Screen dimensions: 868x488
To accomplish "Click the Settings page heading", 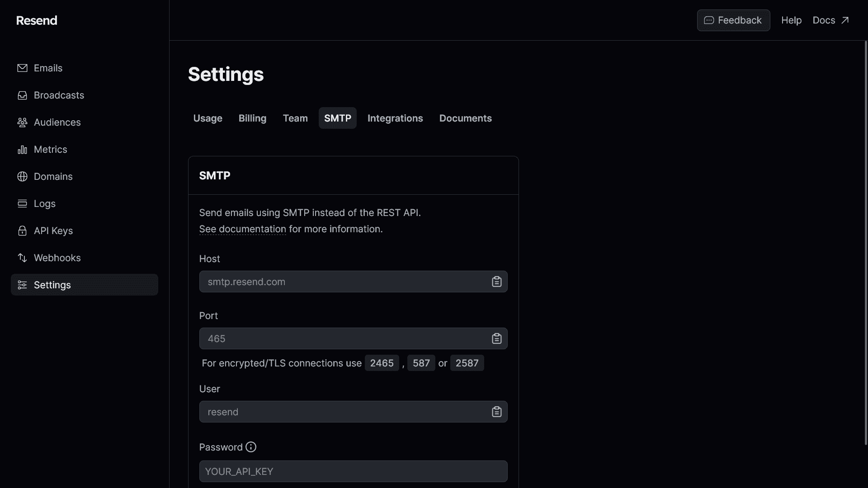I will tap(226, 74).
